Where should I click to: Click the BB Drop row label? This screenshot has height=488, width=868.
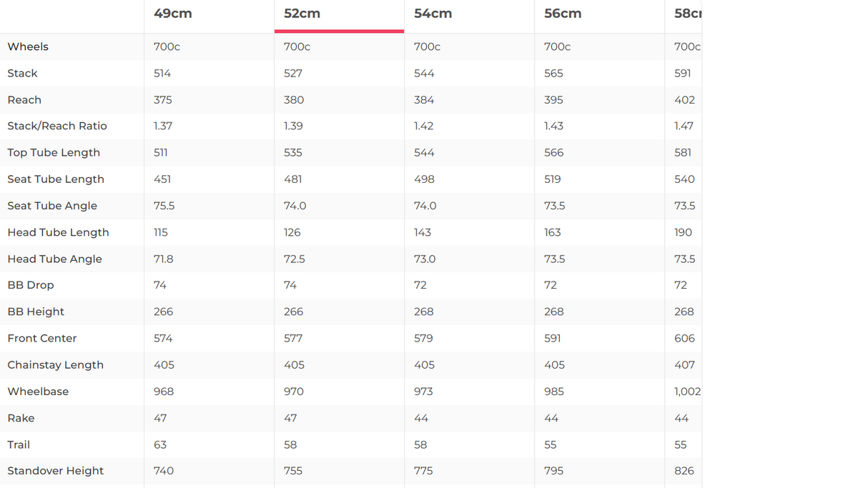coord(31,285)
